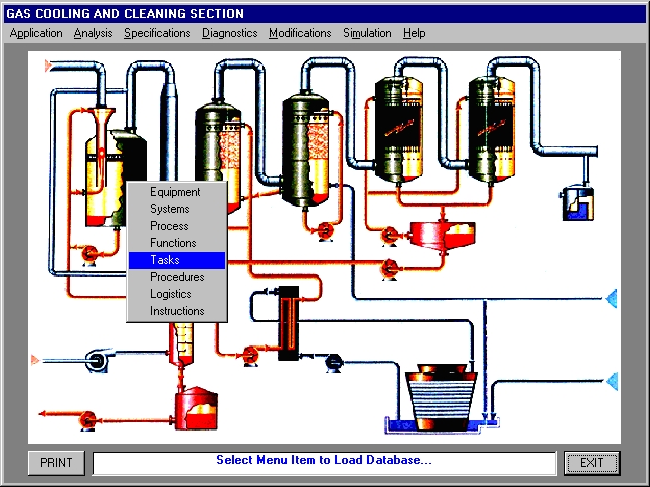The height and width of the screenshot is (487, 650).
Task: Select the red pump left of the heat exchanger
Action: pyautogui.click(x=250, y=356)
